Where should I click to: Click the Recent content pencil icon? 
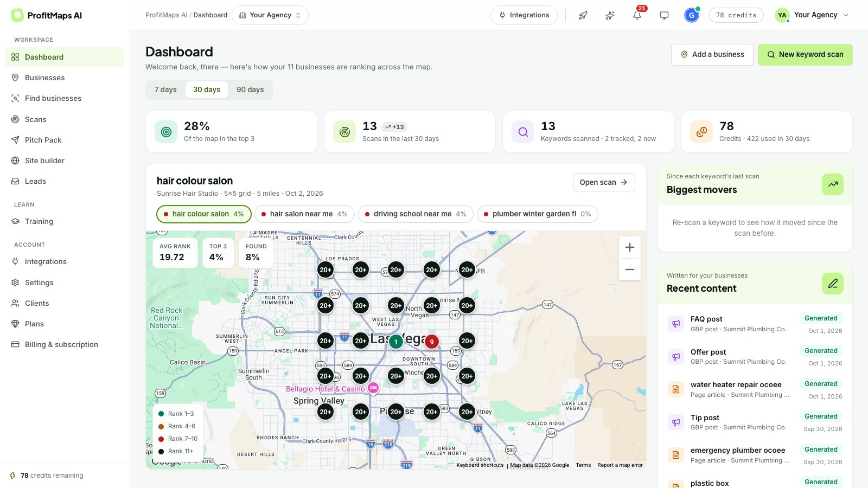click(833, 284)
